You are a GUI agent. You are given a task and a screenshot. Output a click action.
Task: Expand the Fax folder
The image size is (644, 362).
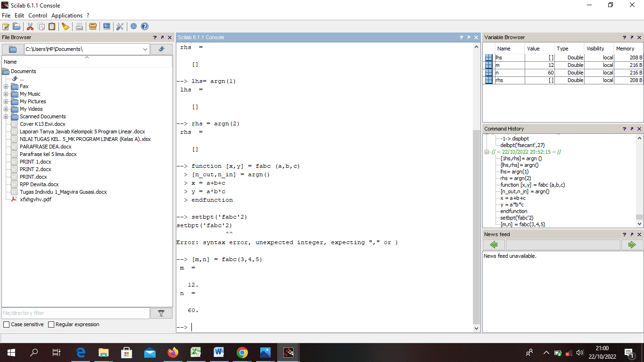(6, 86)
